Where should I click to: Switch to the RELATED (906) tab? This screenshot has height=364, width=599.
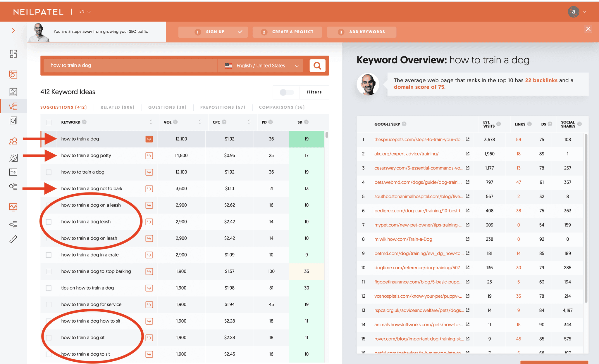[x=118, y=107]
